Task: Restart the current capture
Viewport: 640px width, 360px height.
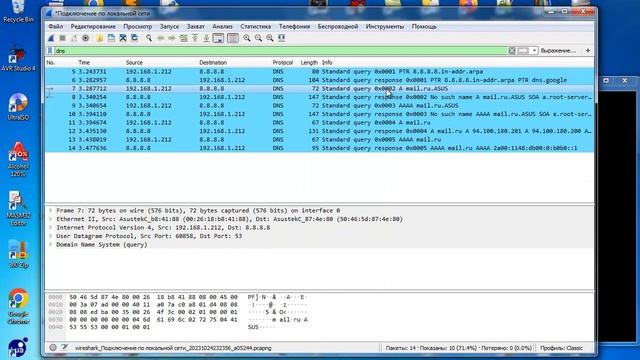Action: tap(74, 38)
